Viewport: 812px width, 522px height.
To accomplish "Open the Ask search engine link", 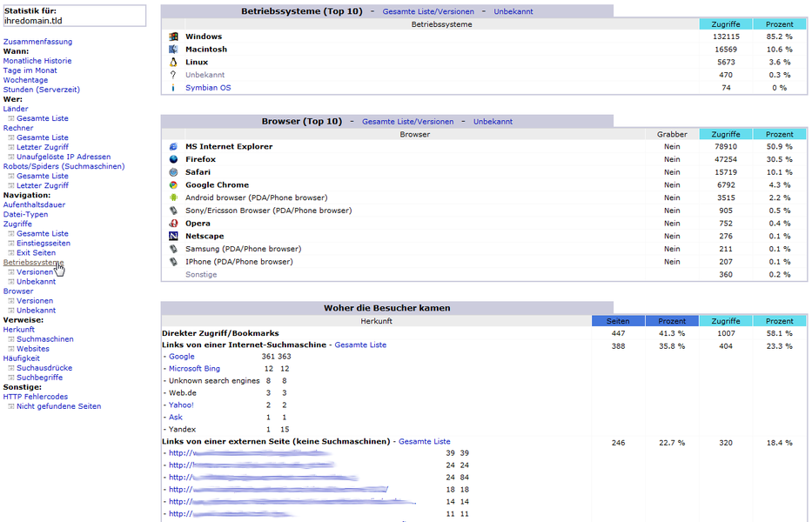I will pyautogui.click(x=176, y=418).
